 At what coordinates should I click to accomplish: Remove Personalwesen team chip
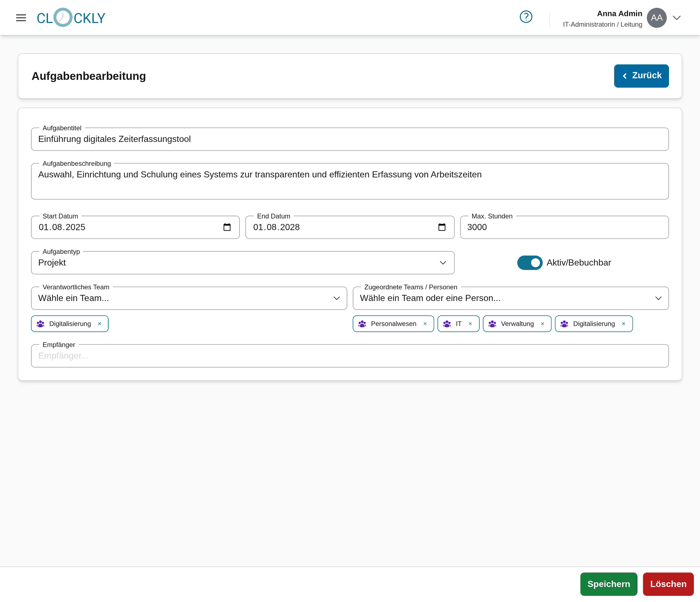(425, 324)
